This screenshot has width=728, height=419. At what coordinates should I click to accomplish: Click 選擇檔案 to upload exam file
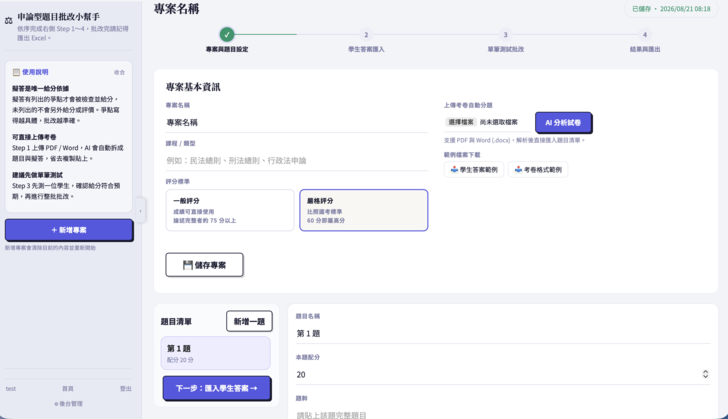461,122
